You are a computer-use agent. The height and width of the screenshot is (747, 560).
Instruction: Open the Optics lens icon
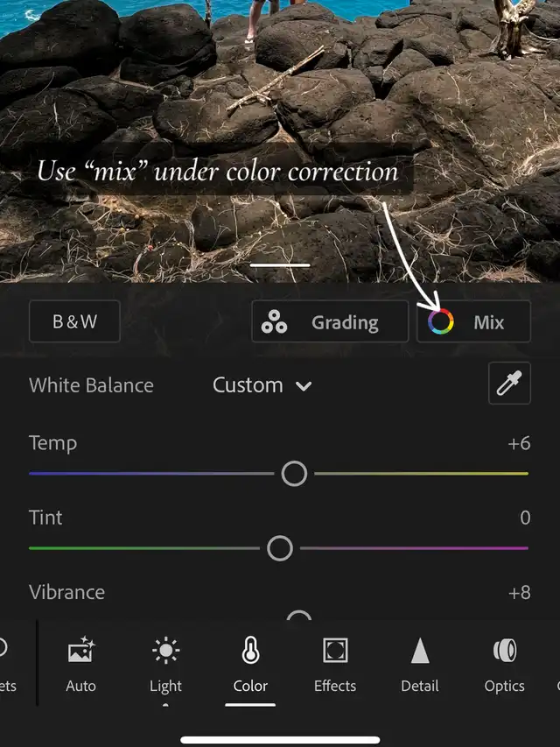pos(505,651)
